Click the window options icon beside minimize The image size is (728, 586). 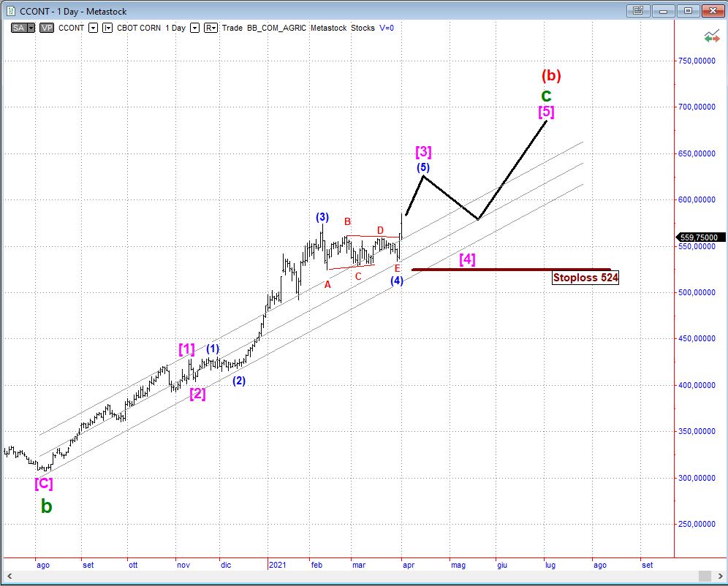(638, 11)
